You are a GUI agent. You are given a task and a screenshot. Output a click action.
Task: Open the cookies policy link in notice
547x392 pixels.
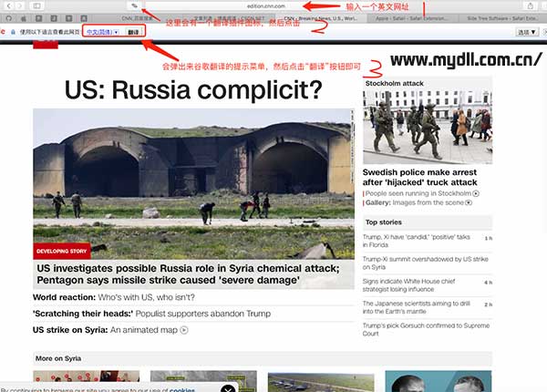pyautogui.click(x=181, y=390)
